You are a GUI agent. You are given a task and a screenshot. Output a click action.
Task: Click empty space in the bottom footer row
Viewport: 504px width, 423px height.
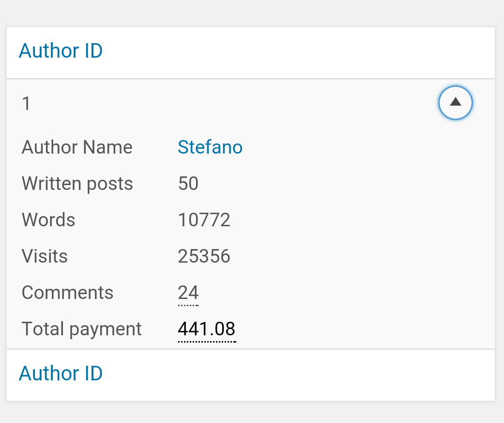click(290, 375)
